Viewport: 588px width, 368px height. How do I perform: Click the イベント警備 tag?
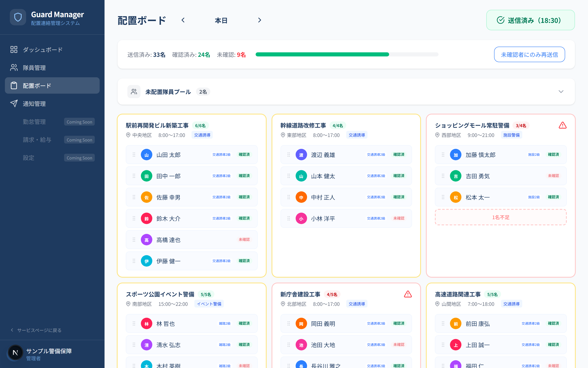point(209,304)
